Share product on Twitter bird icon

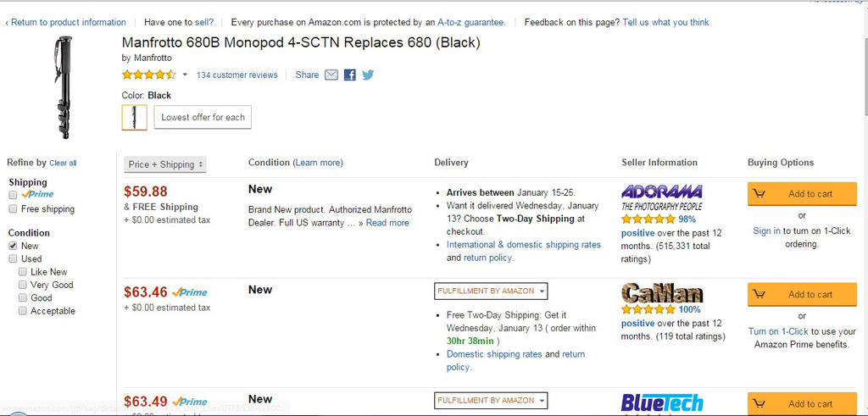click(x=368, y=75)
